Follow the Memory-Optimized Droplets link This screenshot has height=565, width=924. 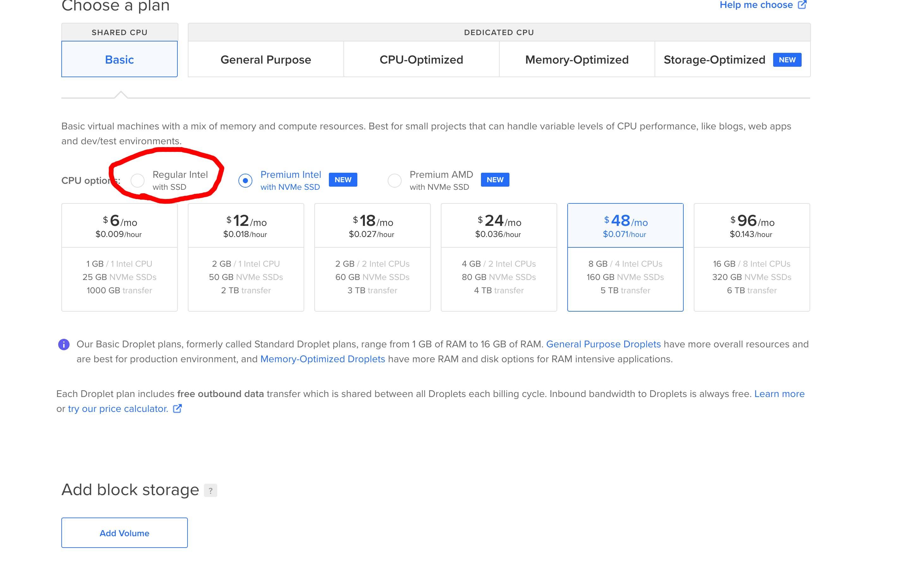point(323,359)
